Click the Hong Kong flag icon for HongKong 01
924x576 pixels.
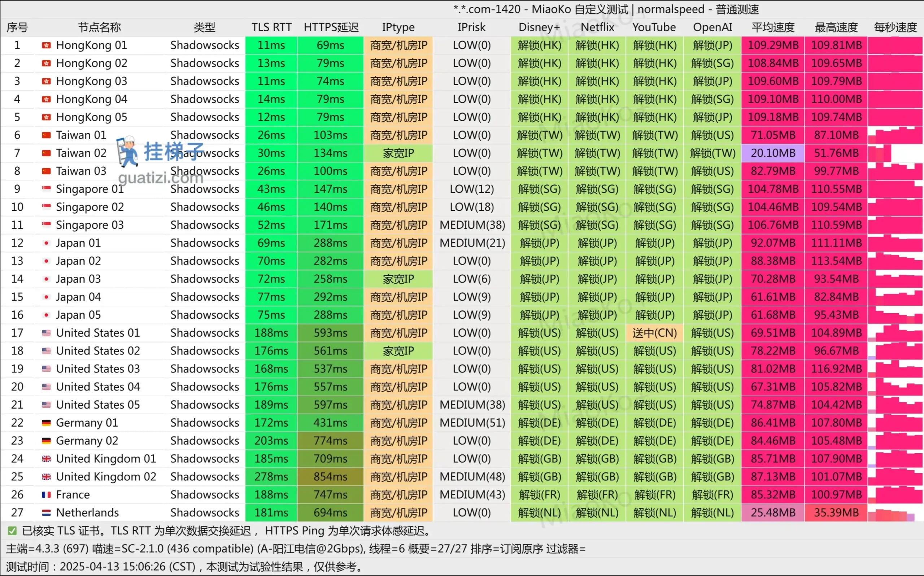(x=46, y=45)
